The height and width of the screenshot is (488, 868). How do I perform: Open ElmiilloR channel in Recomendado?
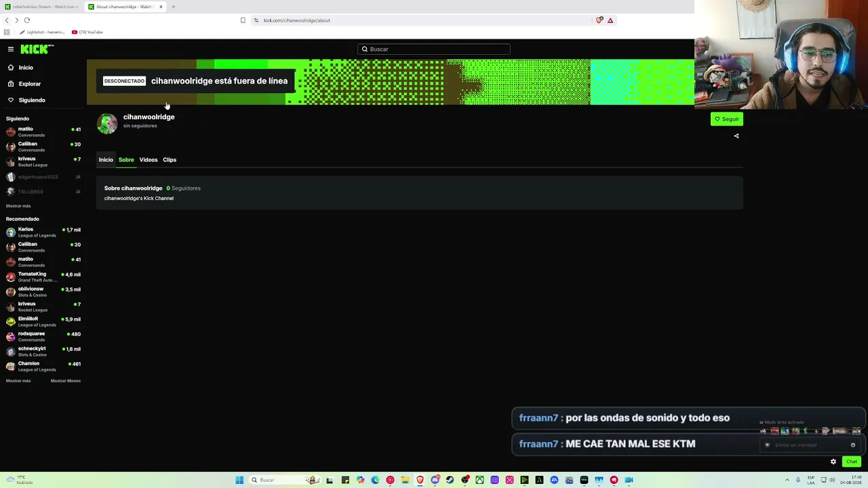point(43,321)
